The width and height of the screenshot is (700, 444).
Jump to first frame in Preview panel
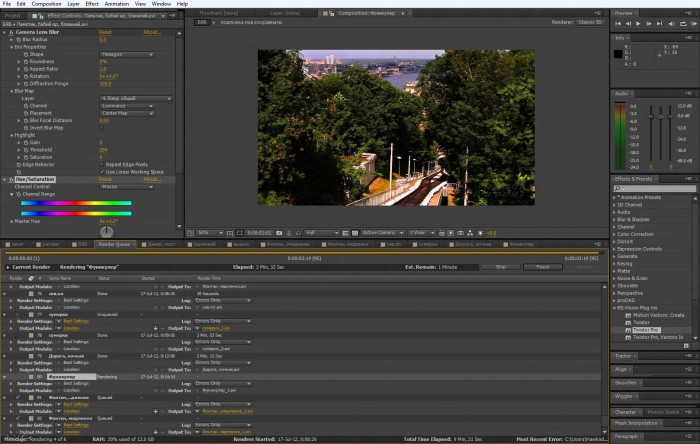coord(618,24)
